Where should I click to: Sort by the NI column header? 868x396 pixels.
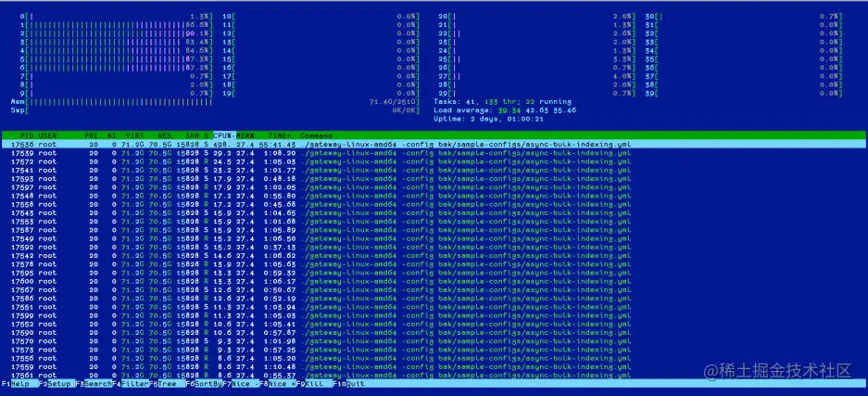pos(112,135)
